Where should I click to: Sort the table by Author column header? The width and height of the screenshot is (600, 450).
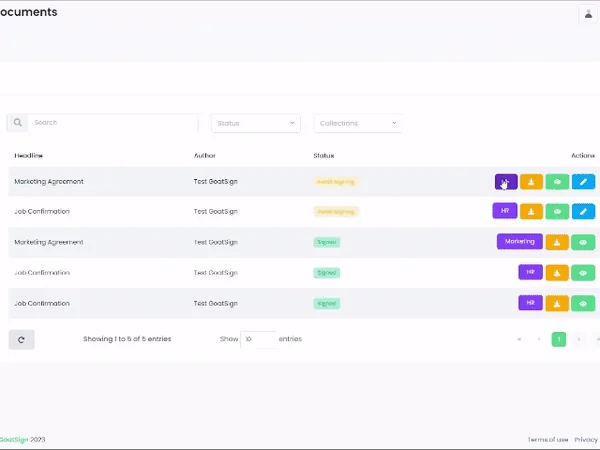[204, 156]
